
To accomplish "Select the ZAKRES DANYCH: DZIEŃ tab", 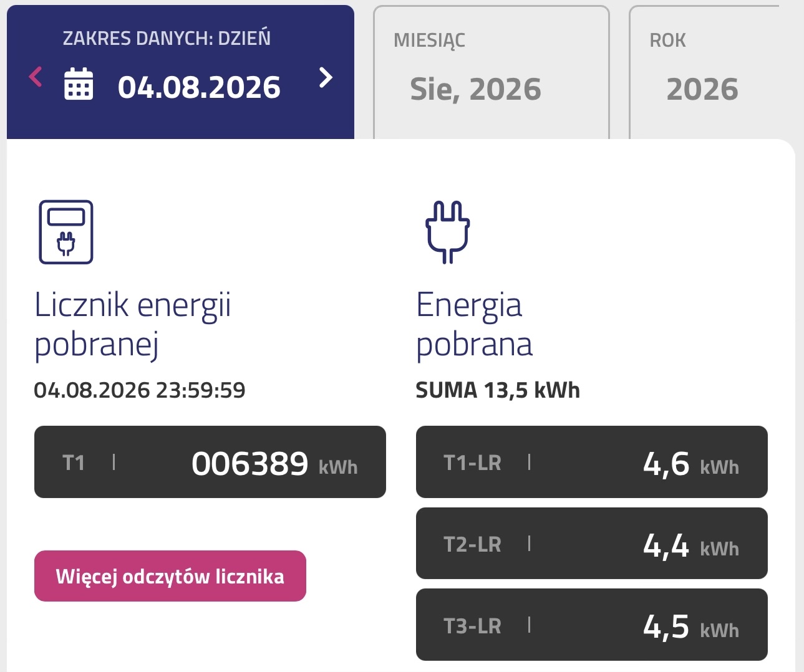I will pyautogui.click(x=180, y=72).
